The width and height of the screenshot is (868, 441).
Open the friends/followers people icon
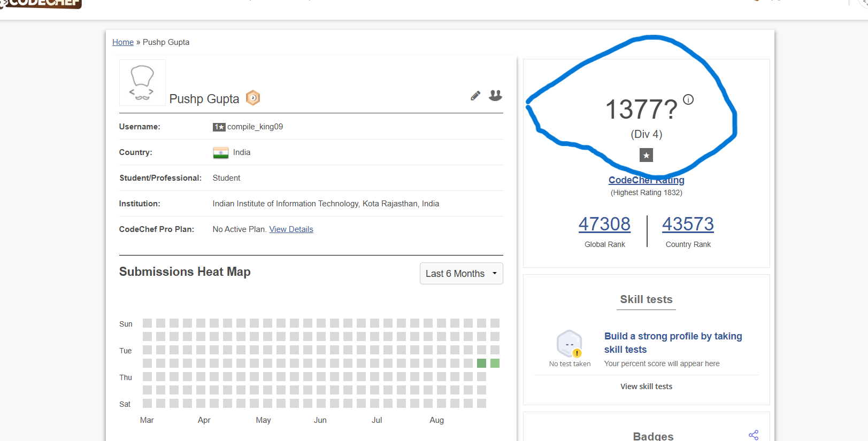[496, 95]
